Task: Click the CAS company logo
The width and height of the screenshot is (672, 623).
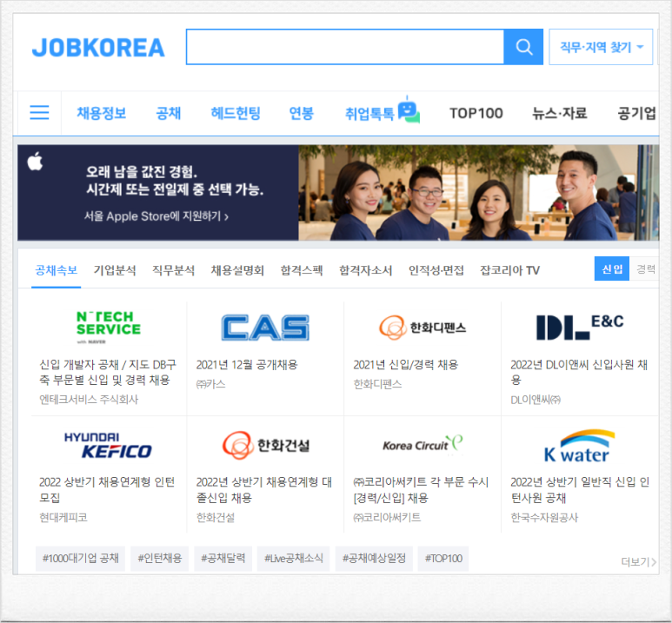Action: pos(265,328)
